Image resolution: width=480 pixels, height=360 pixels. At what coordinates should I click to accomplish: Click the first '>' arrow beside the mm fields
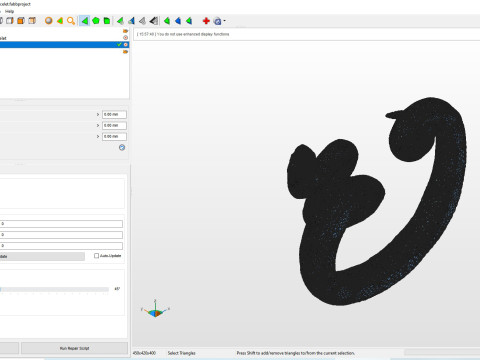pyautogui.click(x=98, y=114)
